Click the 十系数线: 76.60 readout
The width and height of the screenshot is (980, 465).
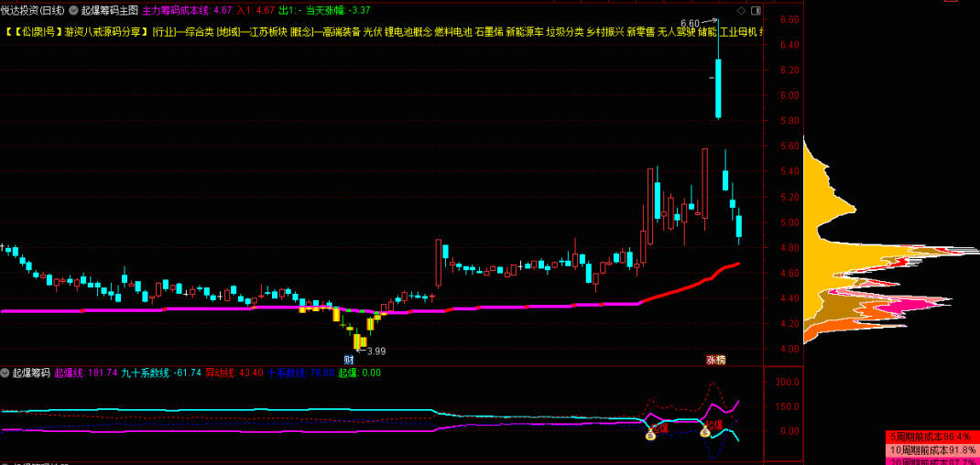(x=301, y=373)
